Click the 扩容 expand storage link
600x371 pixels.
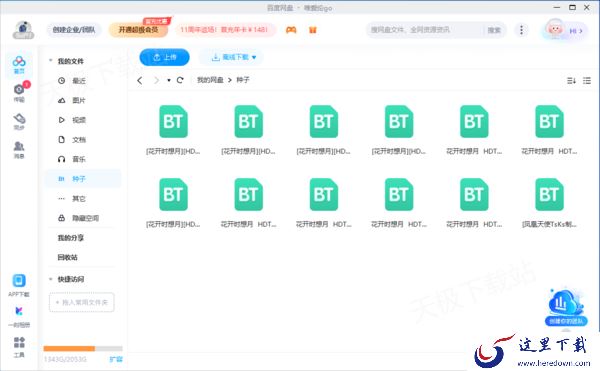tap(116, 359)
